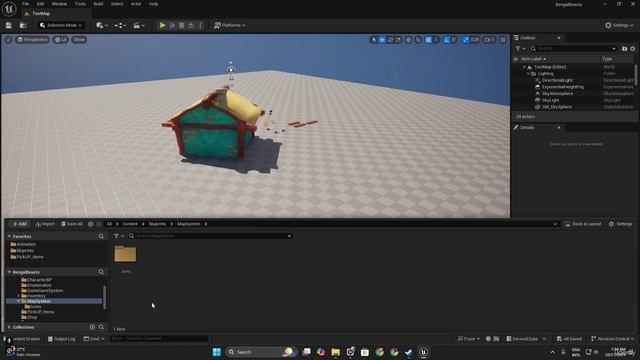
Task: Collapse the TestMap (Editor) tree item
Action: (x=524, y=67)
